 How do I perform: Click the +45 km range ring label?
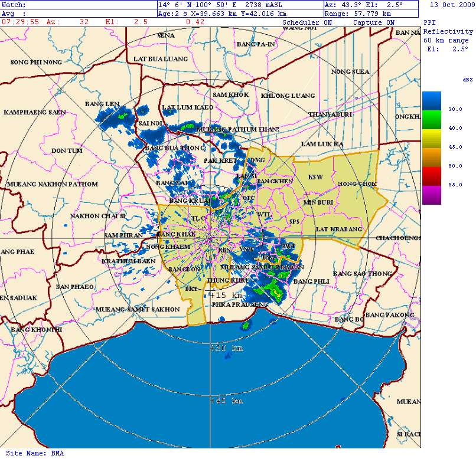click(x=226, y=401)
